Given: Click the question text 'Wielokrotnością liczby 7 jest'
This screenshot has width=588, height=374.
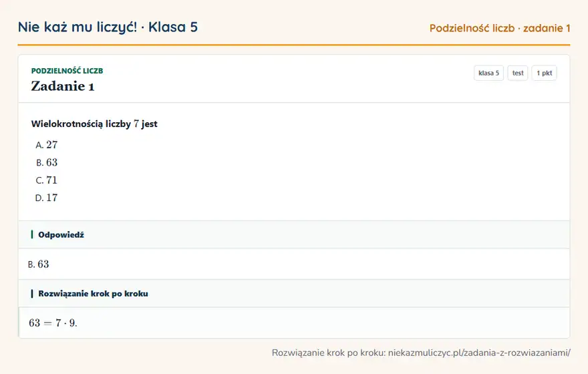Looking at the screenshot, I should click(x=94, y=124).
